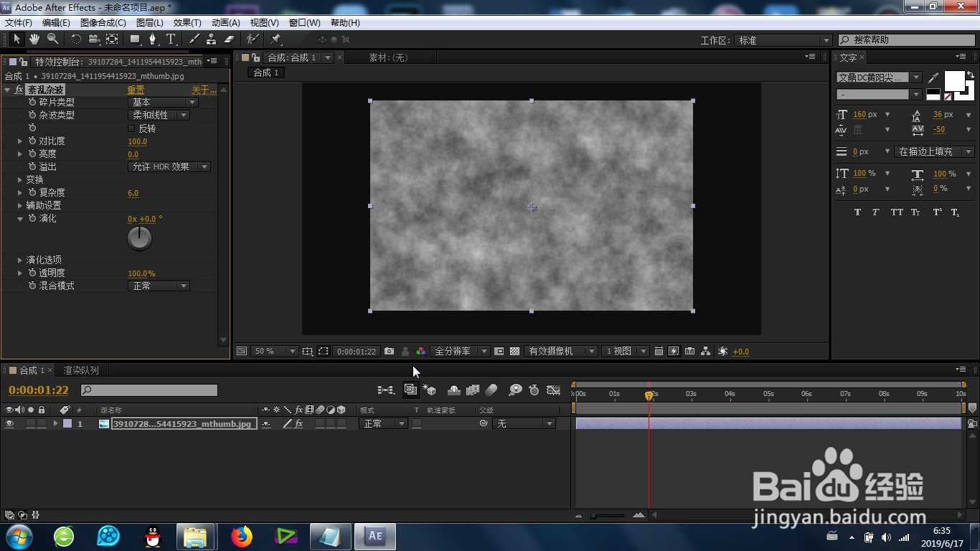Toggle stopwatch for 演化
Viewport: 980px width, 551px height.
pos(32,219)
